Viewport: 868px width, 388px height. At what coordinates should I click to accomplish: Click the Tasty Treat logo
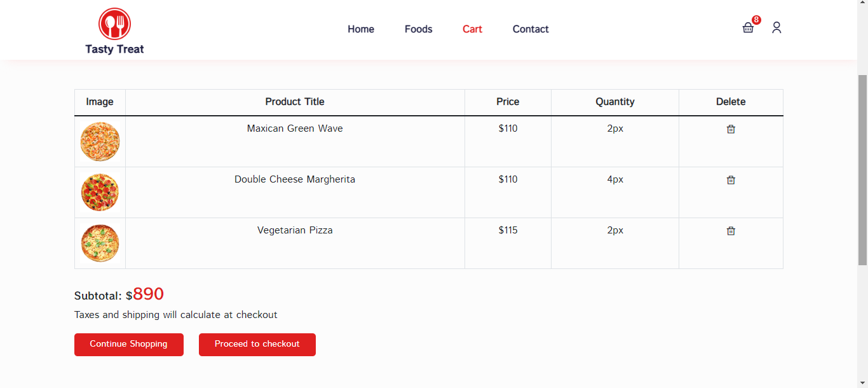point(114,31)
